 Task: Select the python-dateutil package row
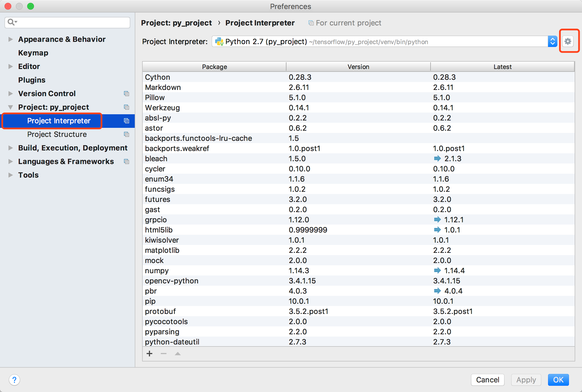click(358, 342)
